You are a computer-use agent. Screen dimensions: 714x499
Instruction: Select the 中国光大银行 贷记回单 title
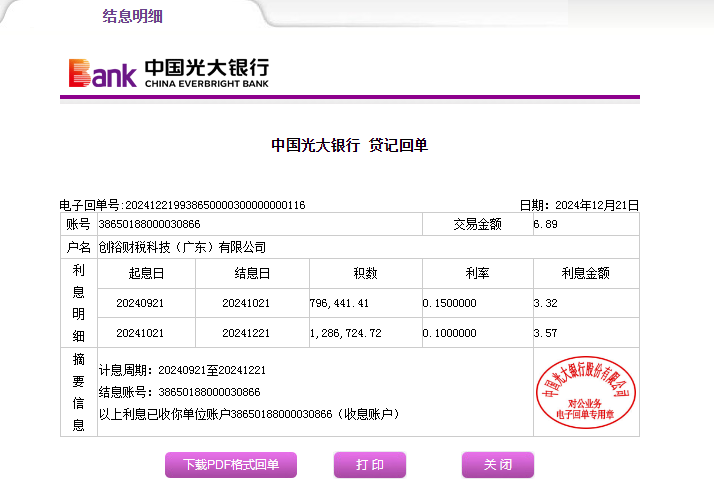tap(349, 145)
